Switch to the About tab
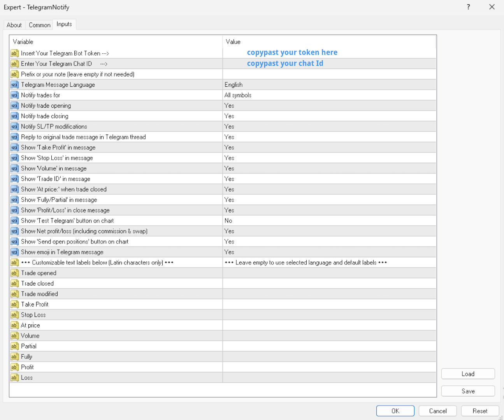This screenshot has height=420, width=504. pos(14,25)
